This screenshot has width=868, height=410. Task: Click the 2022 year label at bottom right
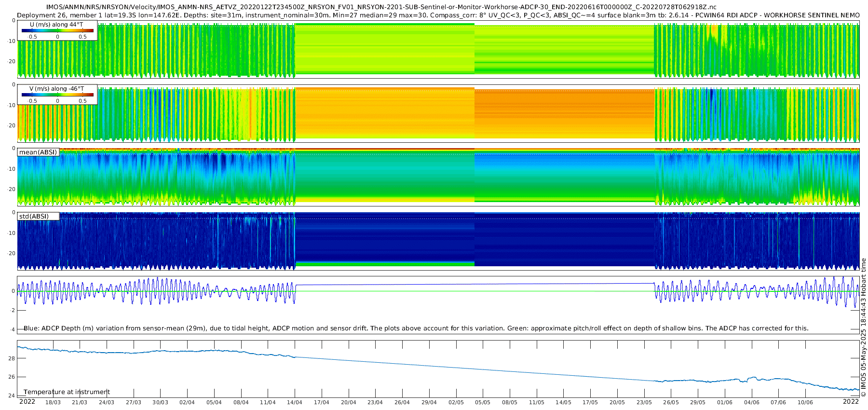click(x=851, y=402)
